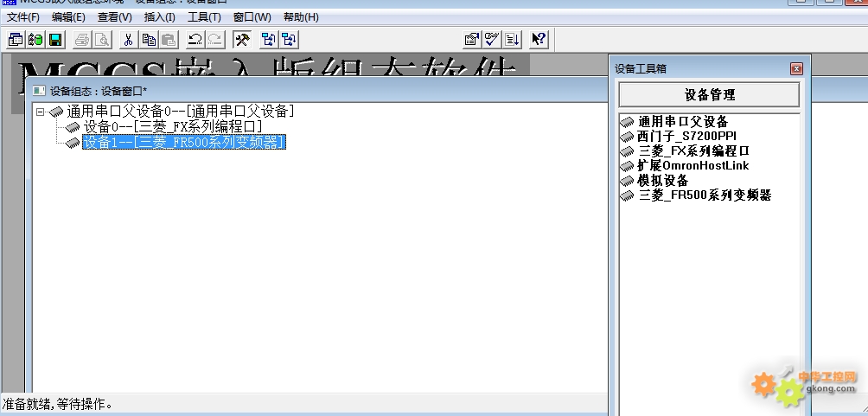The image size is (868, 416).
Task: Click the 设备管理 button
Action: pyautogui.click(x=709, y=95)
